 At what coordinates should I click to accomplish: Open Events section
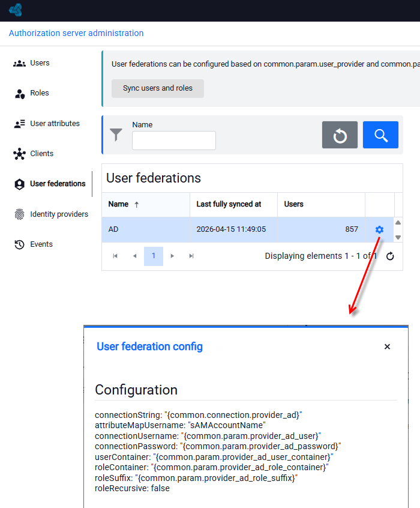[x=41, y=244]
